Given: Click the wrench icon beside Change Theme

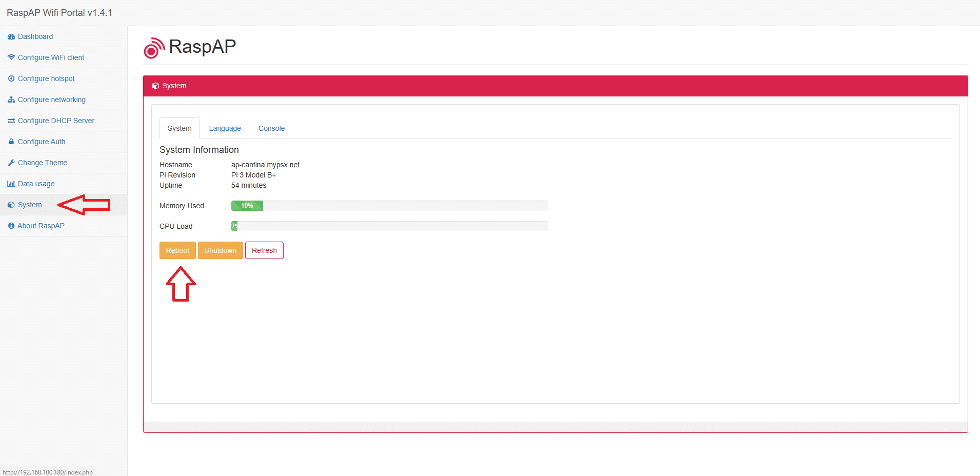Looking at the screenshot, I should [x=11, y=163].
